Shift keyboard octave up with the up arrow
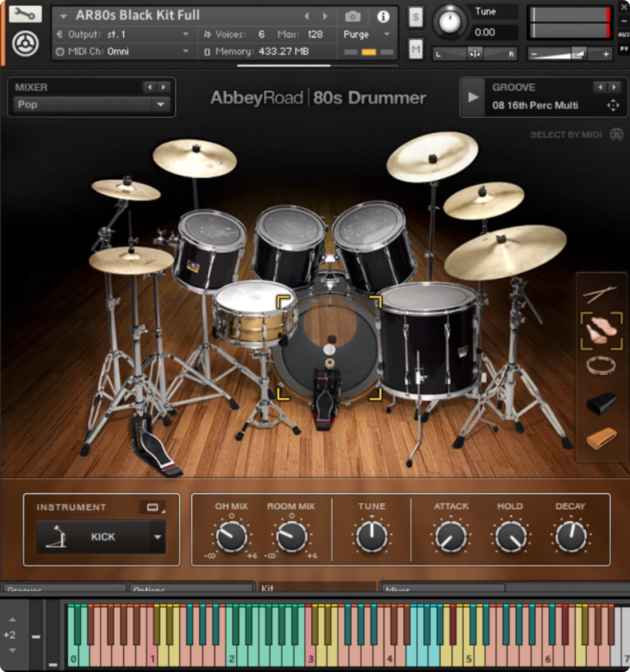The height and width of the screenshot is (672, 630). click(12, 619)
